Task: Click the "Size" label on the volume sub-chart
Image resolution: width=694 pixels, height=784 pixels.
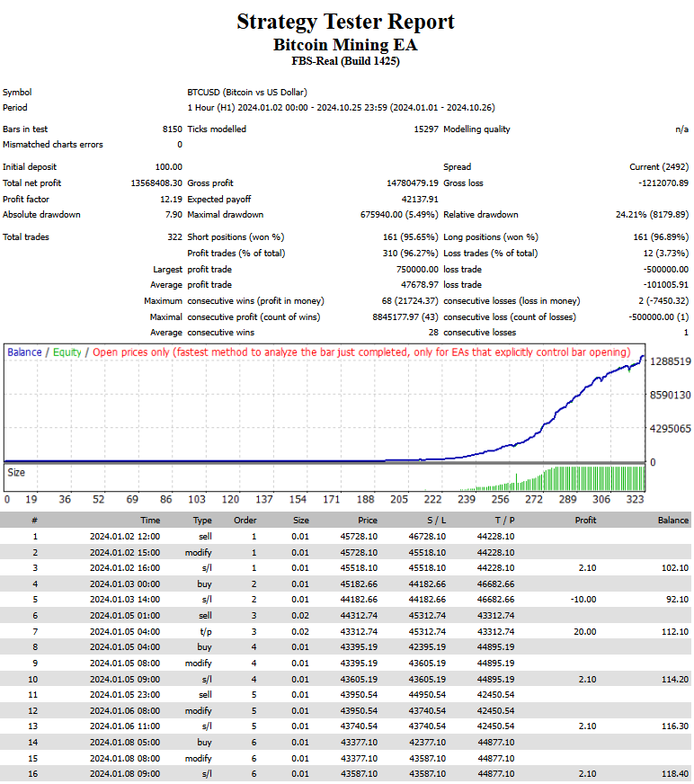Action: coord(16,471)
